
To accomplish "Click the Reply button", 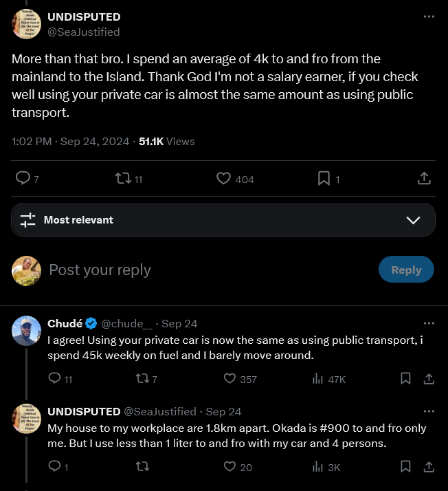I will point(405,270).
